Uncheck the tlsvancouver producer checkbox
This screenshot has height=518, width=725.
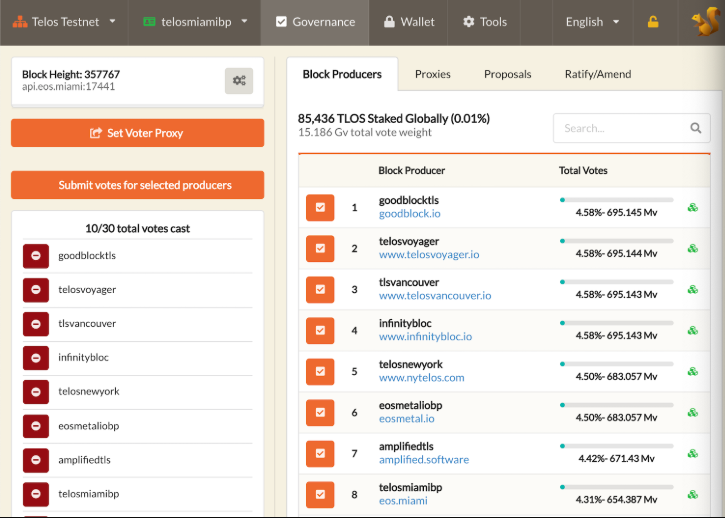pyautogui.click(x=320, y=290)
